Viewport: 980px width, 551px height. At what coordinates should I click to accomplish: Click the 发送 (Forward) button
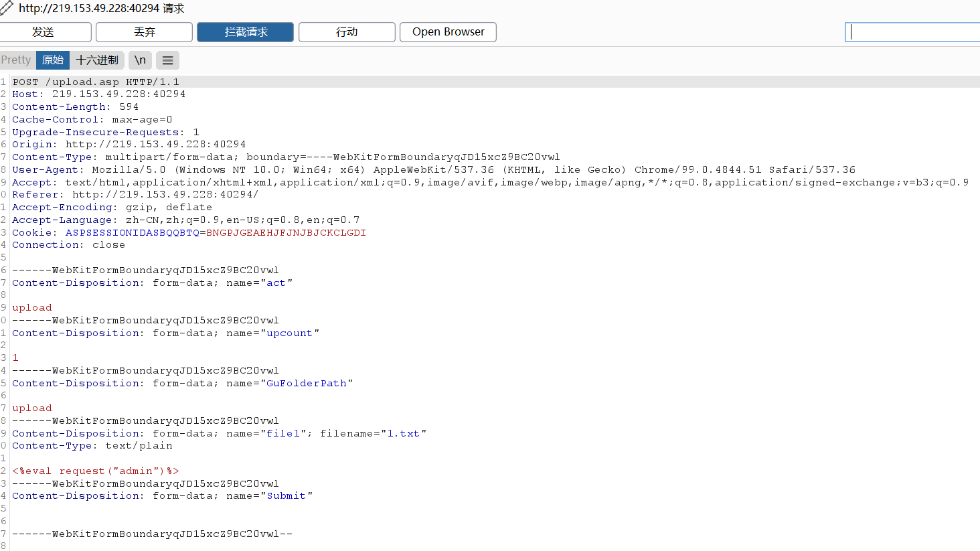tap(44, 32)
